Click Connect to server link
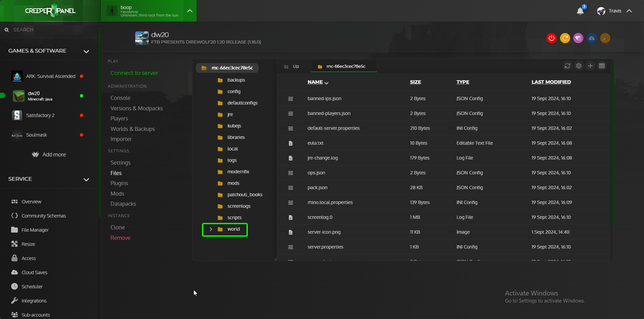 pyautogui.click(x=134, y=73)
